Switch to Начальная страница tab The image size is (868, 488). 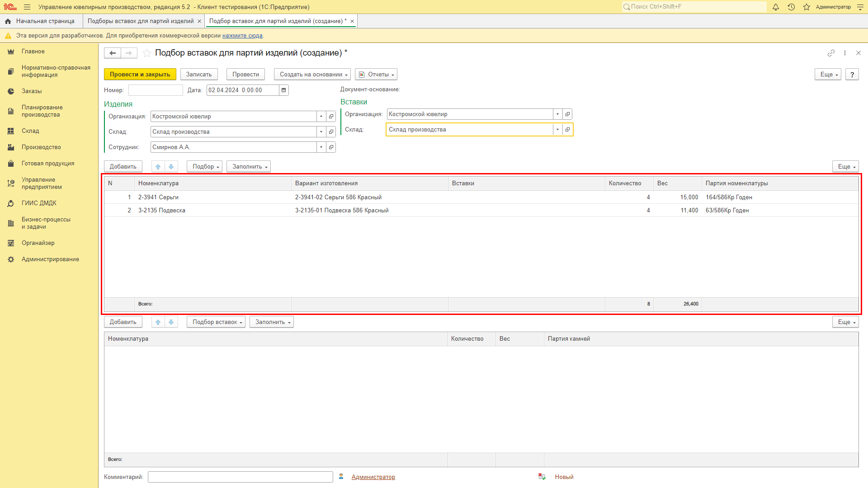[x=41, y=21]
